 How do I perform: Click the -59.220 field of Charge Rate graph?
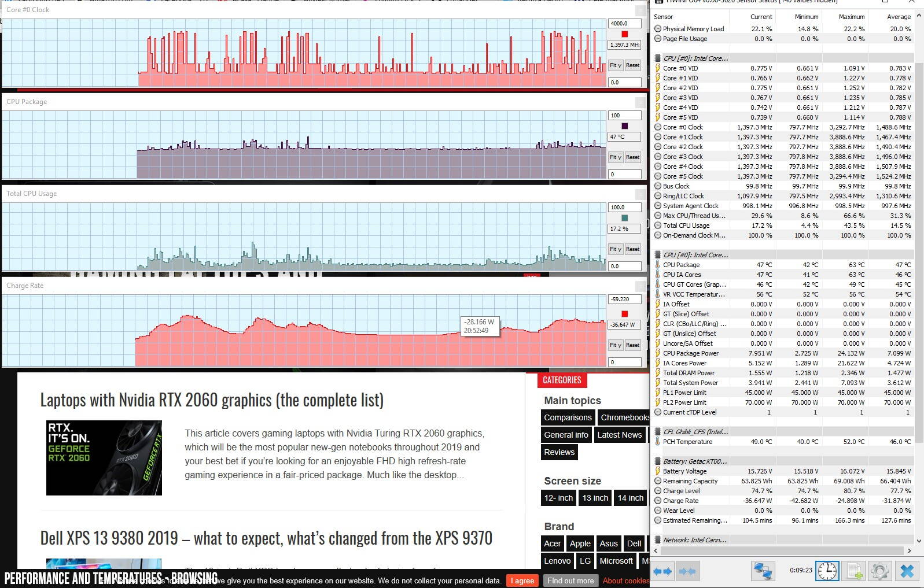coord(624,299)
